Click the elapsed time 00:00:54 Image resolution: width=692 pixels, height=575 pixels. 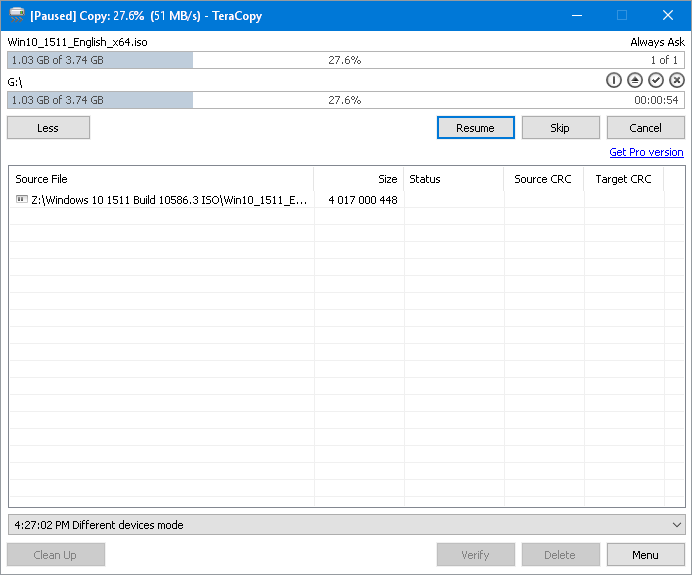tap(656, 100)
